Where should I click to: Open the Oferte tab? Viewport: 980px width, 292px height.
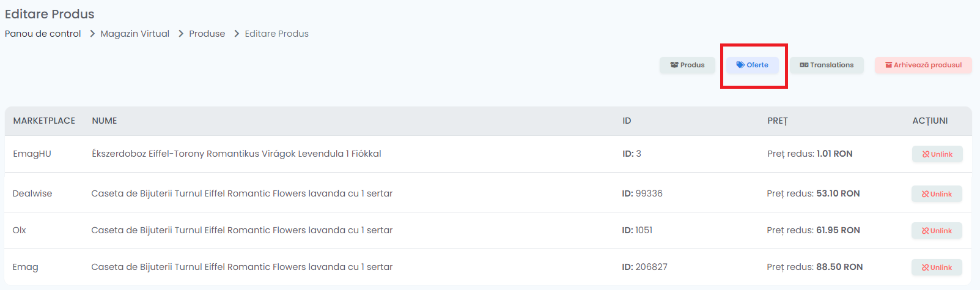(x=753, y=65)
